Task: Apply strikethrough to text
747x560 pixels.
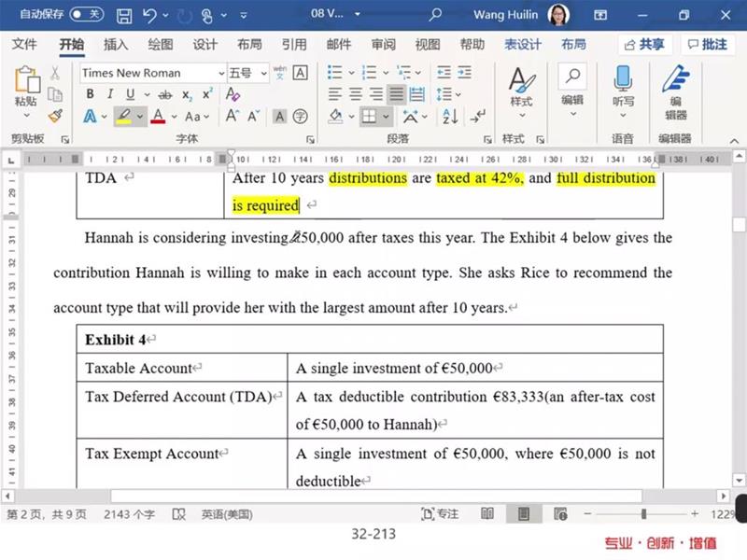Action: 165,94
